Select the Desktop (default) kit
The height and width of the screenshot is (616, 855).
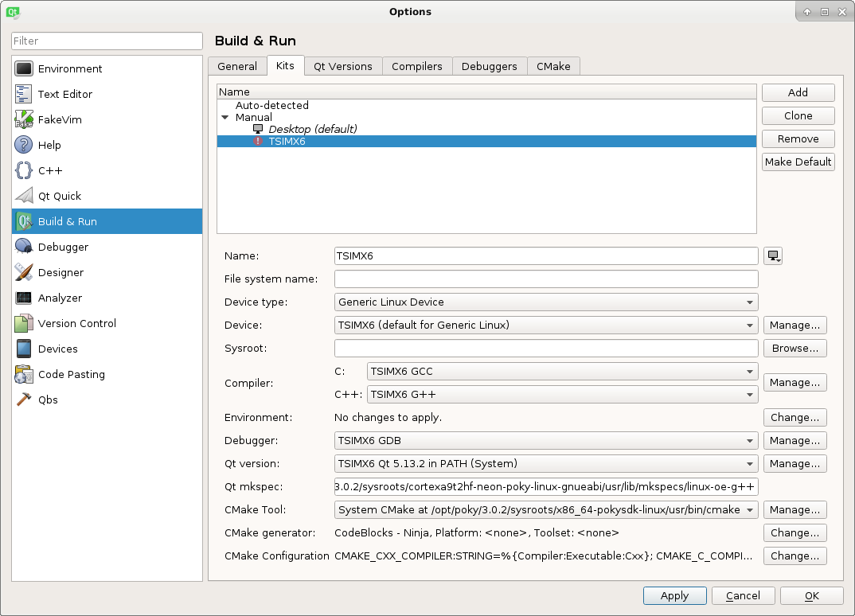(312, 129)
